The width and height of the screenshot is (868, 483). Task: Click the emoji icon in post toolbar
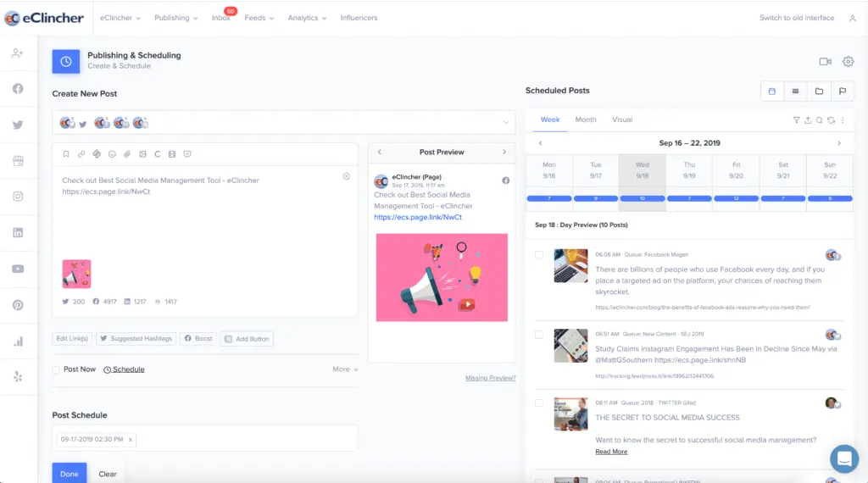pos(112,154)
